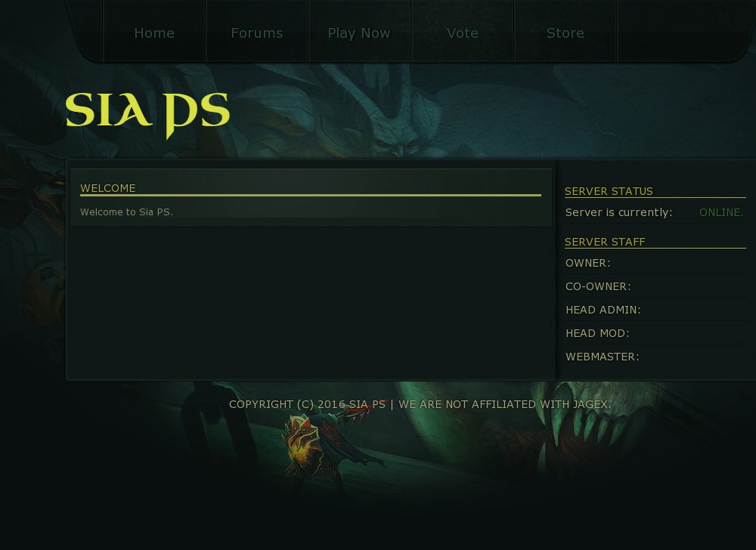Select the HEAD ADMIN staff row
Image resolution: width=756 pixels, height=550 pixels.
(x=655, y=310)
